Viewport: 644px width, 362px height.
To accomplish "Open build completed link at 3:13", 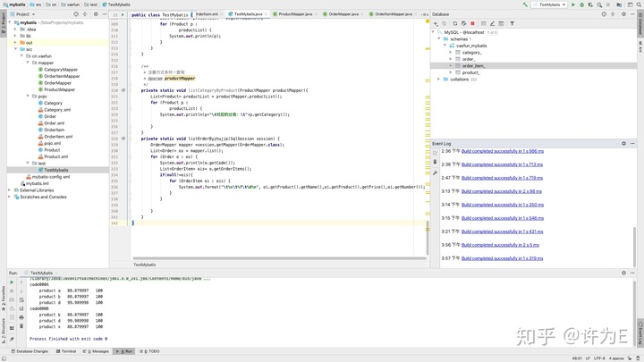I will point(502,191).
